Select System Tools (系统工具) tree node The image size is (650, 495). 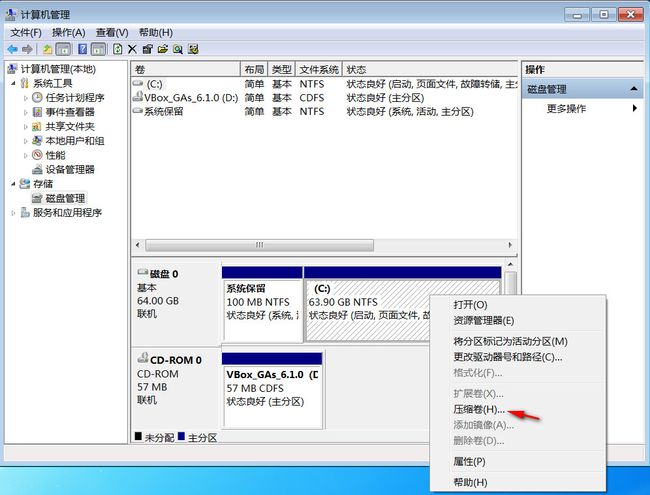[x=53, y=83]
